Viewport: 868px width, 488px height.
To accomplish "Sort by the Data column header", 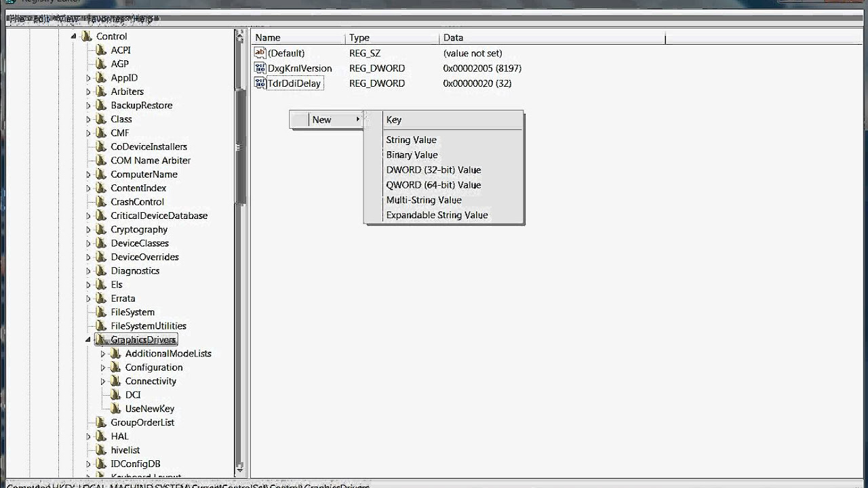I will (x=552, y=38).
